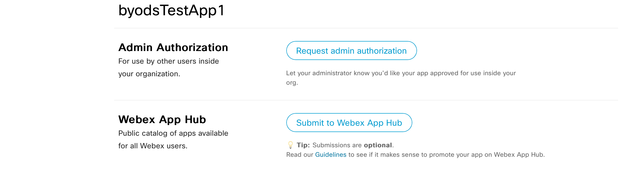Screen dimensions: 644x172
Task: Click inside the Submit to Webex App Hub pill outline
Action: [349, 122]
